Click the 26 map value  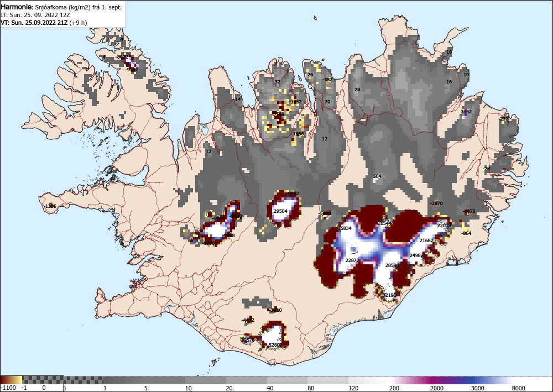coord(310,75)
